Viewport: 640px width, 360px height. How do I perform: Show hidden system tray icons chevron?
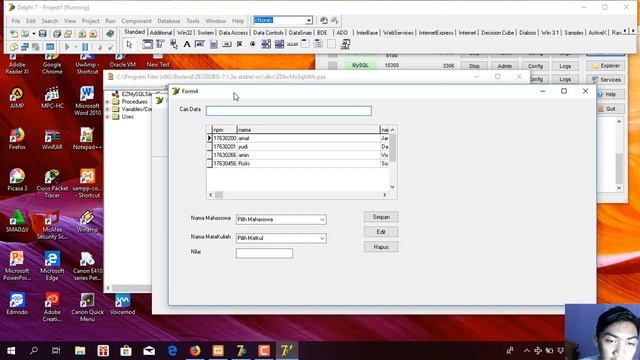click(527, 351)
